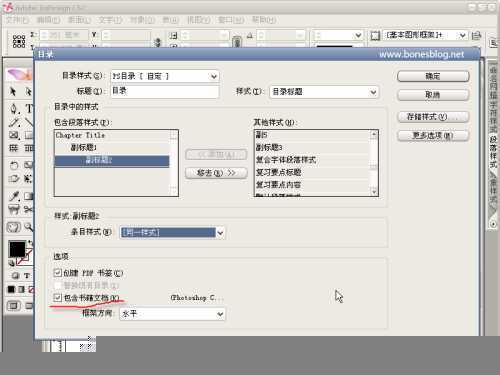Click Apply None button in toolbox
Screen dimensions: 500x375
pos(31,289)
